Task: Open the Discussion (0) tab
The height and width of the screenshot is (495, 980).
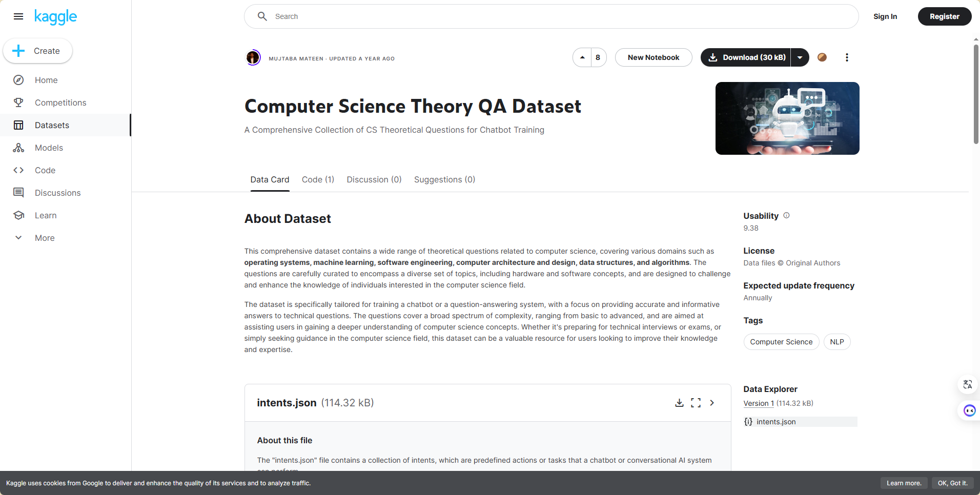Action: coord(374,179)
